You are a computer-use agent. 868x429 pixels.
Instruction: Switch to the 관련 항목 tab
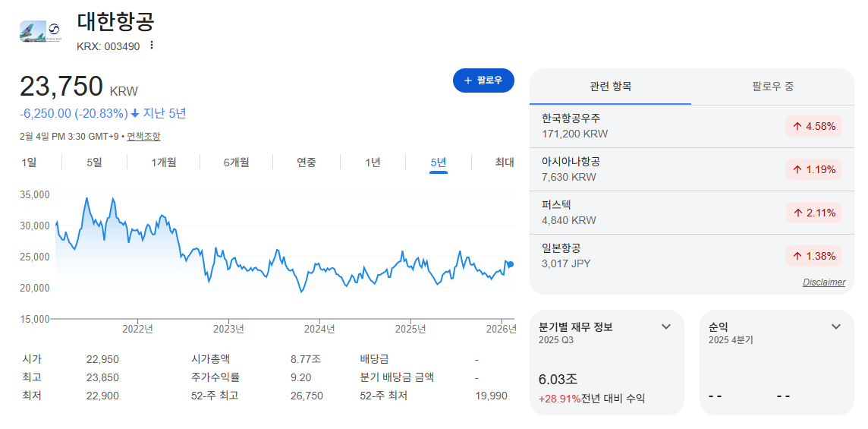tap(610, 87)
